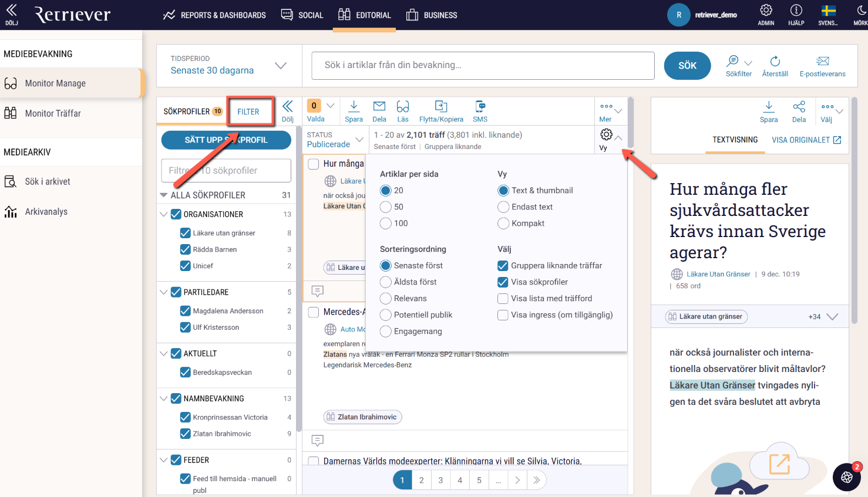Collapse ALLA SÖKPROFILER tree
This screenshot has height=497, width=868.
point(164,195)
